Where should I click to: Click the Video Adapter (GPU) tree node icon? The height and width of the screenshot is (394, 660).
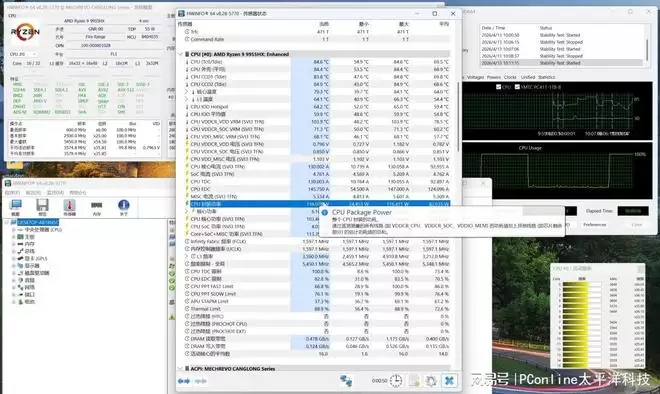(20, 258)
